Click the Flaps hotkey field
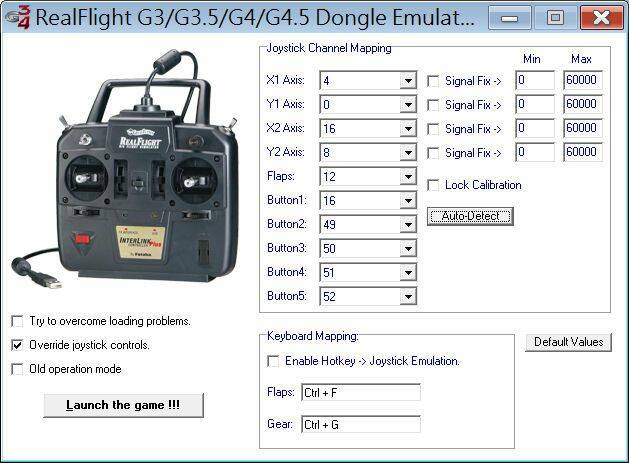Image resolution: width=629 pixels, height=463 pixels. (x=360, y=393)
